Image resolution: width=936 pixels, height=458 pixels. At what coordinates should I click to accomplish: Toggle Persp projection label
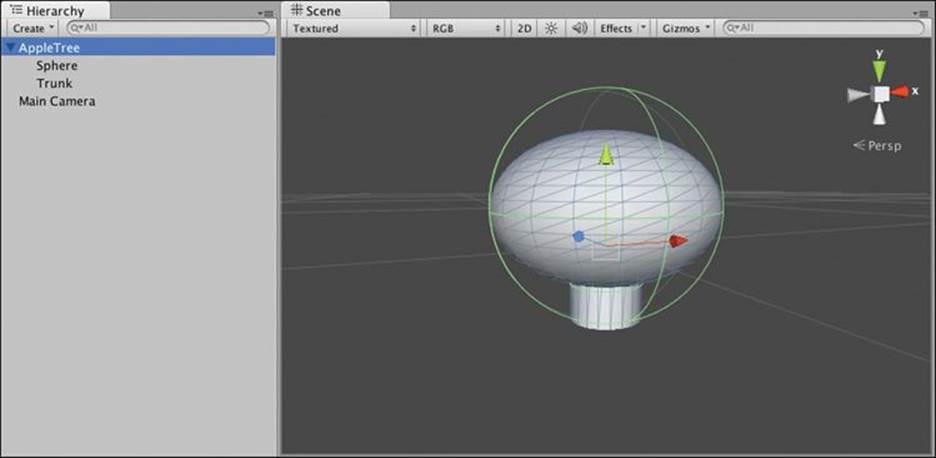(878, 145)
